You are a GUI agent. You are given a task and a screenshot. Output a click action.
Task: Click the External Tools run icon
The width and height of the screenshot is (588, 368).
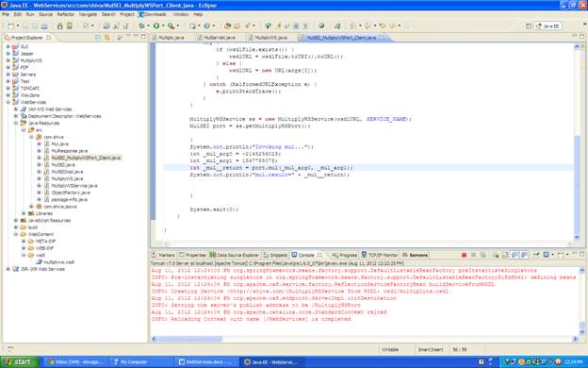(x=171, y=25)
